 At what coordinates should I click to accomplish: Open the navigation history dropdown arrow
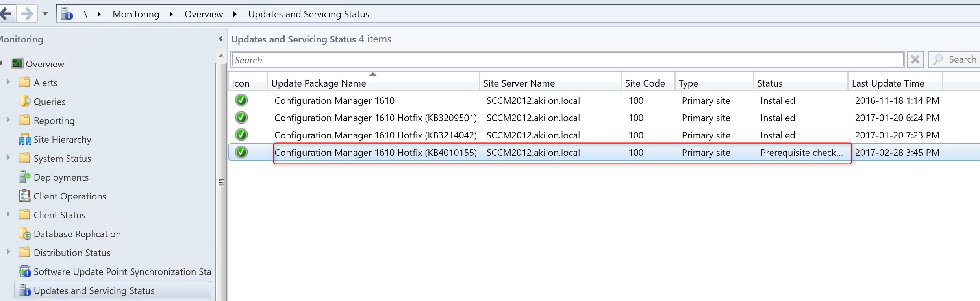(45, 14)
